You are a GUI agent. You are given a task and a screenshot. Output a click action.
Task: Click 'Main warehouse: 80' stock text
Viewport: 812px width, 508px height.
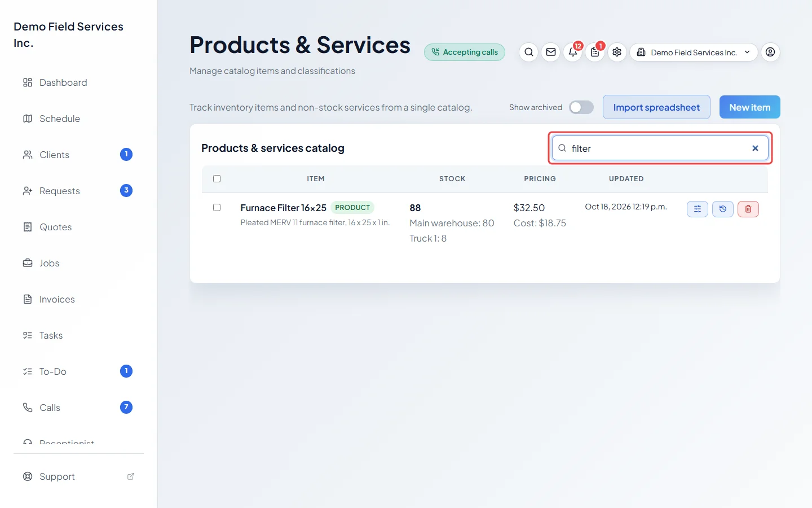[452, 223]
